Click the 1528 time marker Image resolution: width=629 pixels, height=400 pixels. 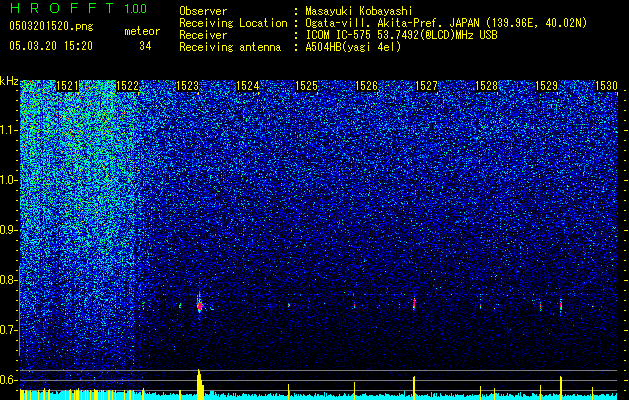(x=486, y=86)
